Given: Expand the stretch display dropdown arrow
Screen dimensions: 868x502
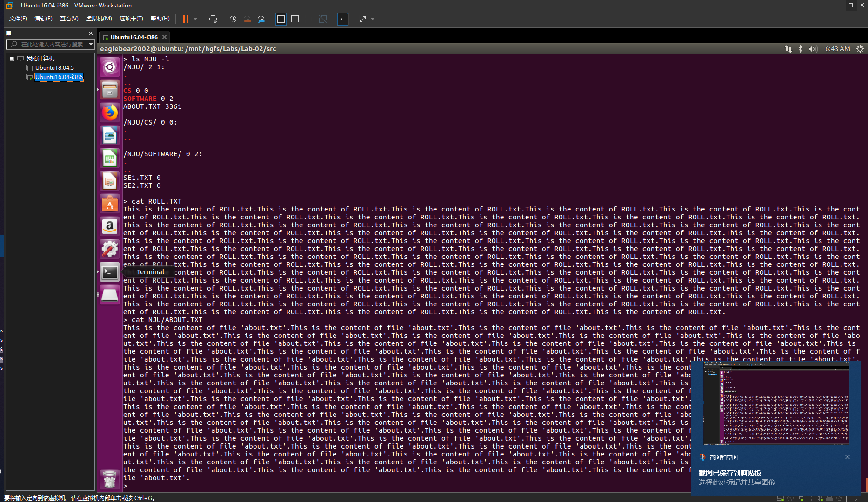Looking at the screenshot, I should coord(373,19).
